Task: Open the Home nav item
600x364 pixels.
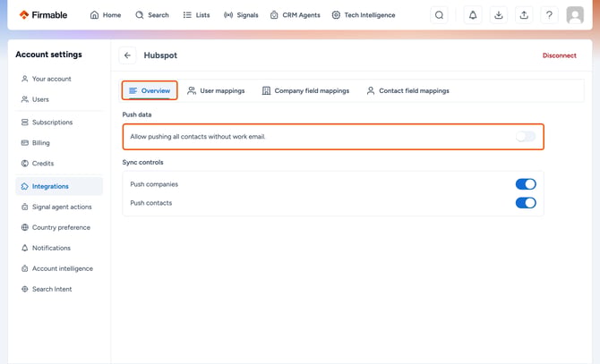Action: click(x=106, y=15)
